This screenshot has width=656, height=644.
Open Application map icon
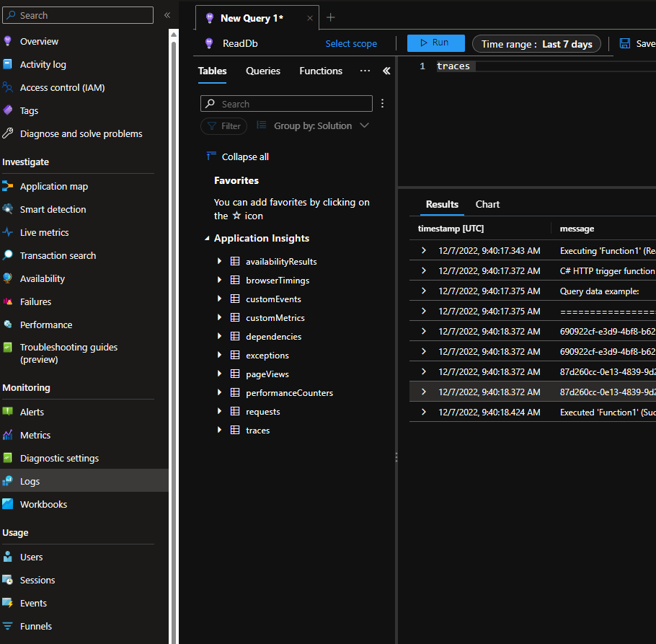pos(7,186)
